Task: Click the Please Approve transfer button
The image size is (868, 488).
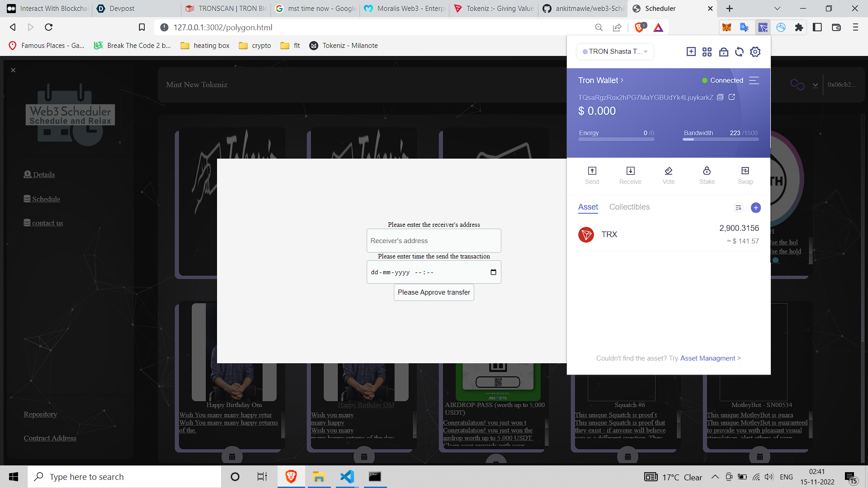Action: [x=434, y=292]
